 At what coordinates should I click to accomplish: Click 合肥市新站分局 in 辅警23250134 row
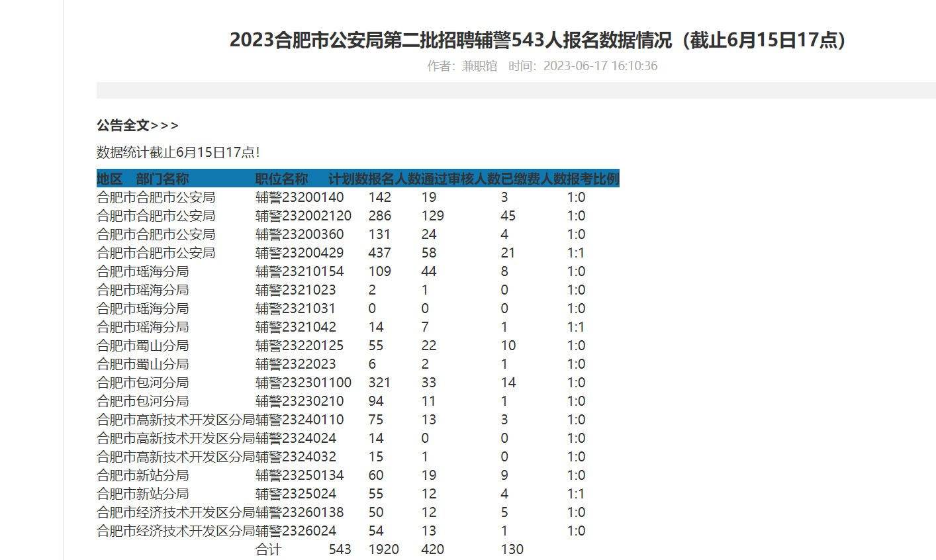coord(143,475)
